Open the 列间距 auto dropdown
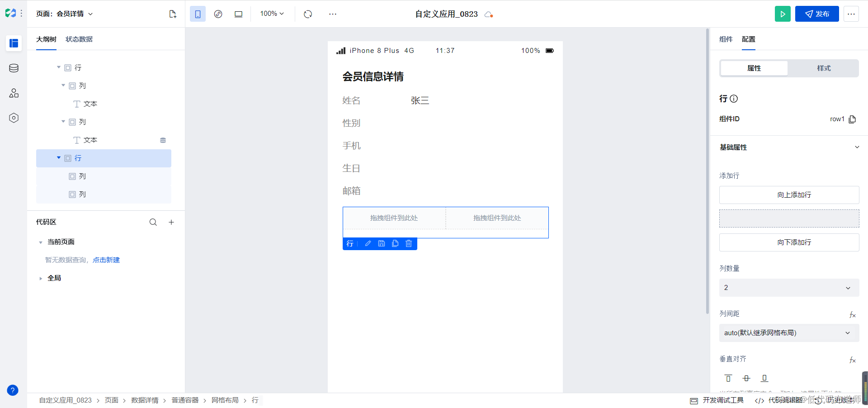 789,333
